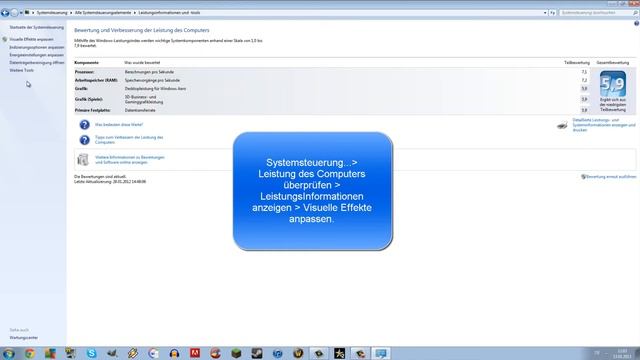
Task: Open Startseite der Systemsteuerung link
Action: pyautogui.click(x=37, y=27)
